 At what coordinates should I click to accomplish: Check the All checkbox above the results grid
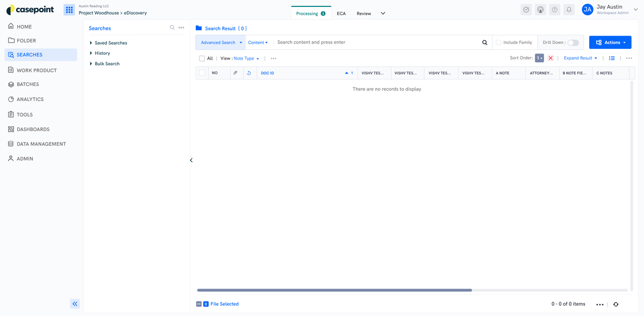pos(201,58)
